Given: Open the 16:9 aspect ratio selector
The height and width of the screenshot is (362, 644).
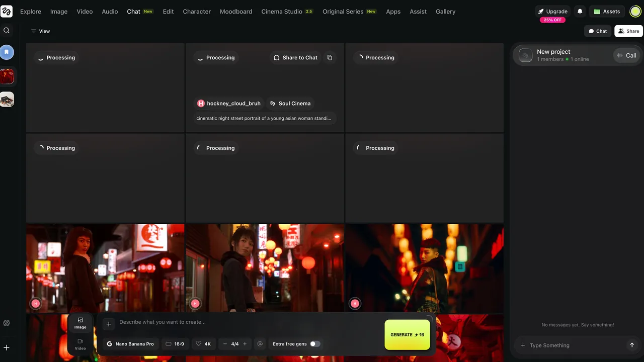Looking at the screenshot, I should (x=175, y=344).
